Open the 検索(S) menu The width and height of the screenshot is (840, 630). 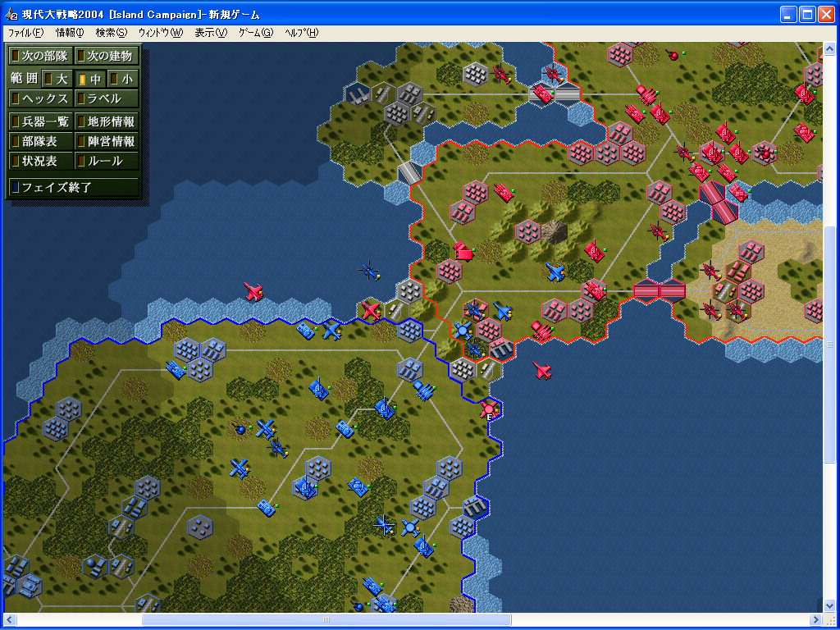click(111, 33)
